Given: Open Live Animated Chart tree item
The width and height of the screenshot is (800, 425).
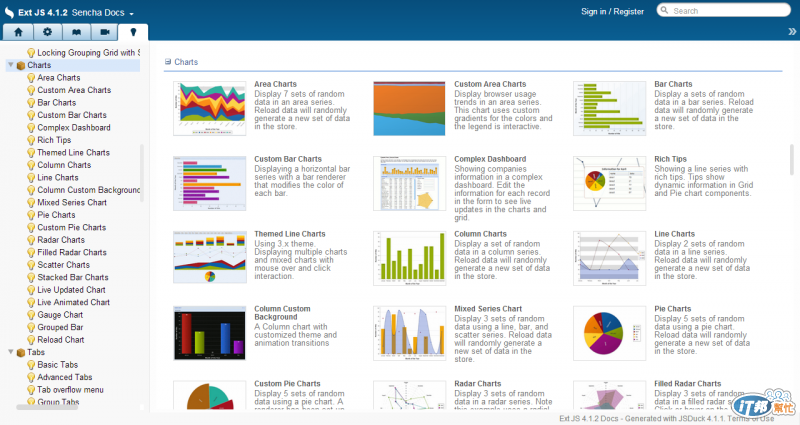Looking at the screenshot, I should click(x=73, y=302).
